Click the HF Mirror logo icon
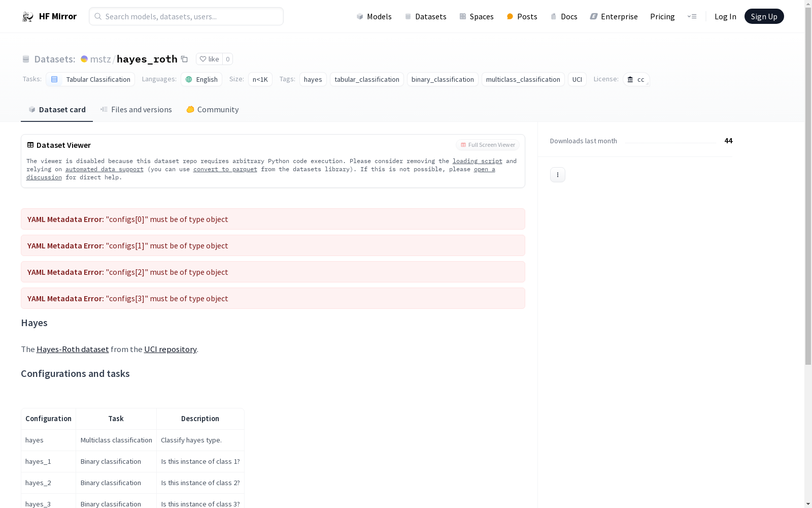The image size is (812, 508). click(28, 17)
